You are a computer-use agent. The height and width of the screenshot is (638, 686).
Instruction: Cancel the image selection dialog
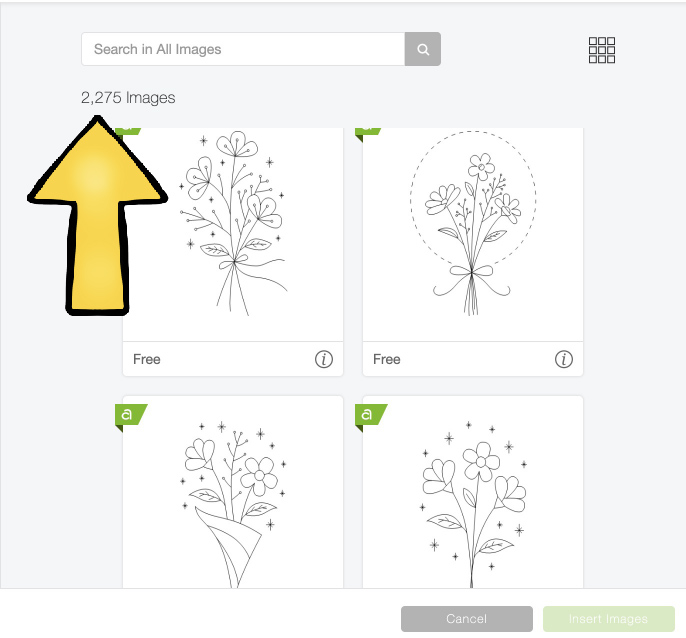point(467,619)
